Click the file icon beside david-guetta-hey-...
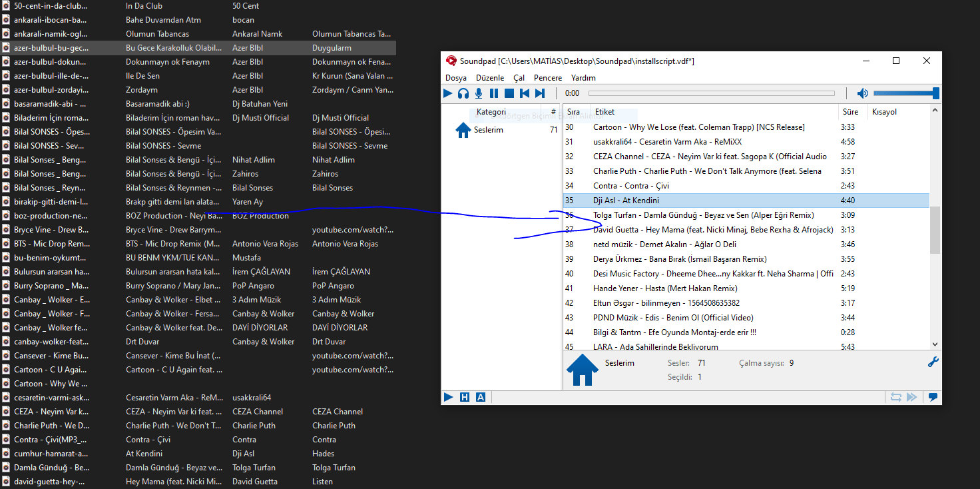 click(x=6, y=482)
